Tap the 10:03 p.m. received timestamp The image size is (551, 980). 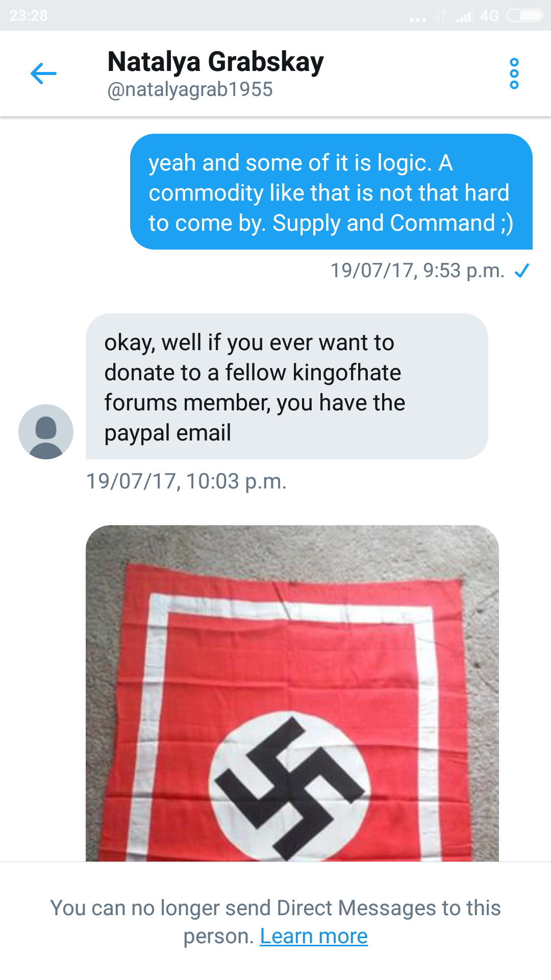coord(186,481)
